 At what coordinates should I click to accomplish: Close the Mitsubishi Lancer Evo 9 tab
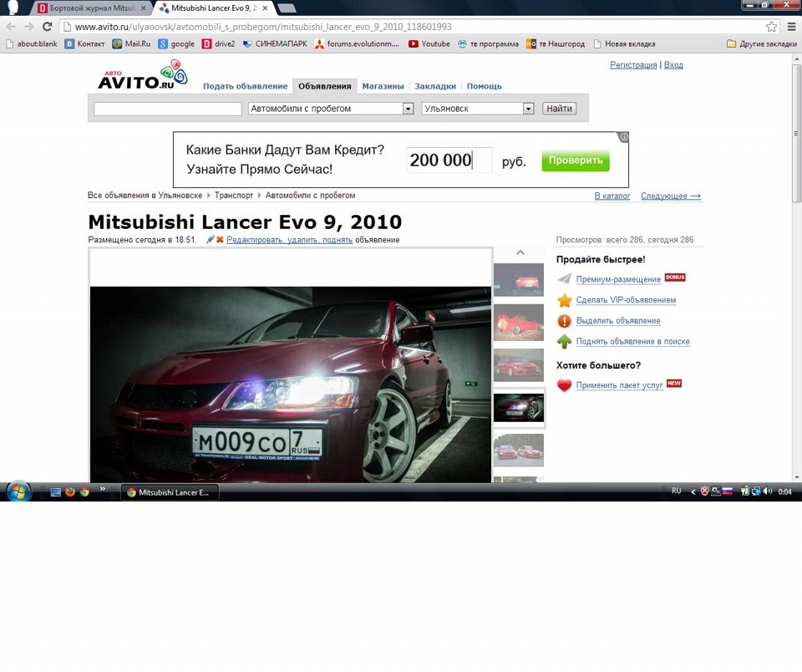(265, 8)
